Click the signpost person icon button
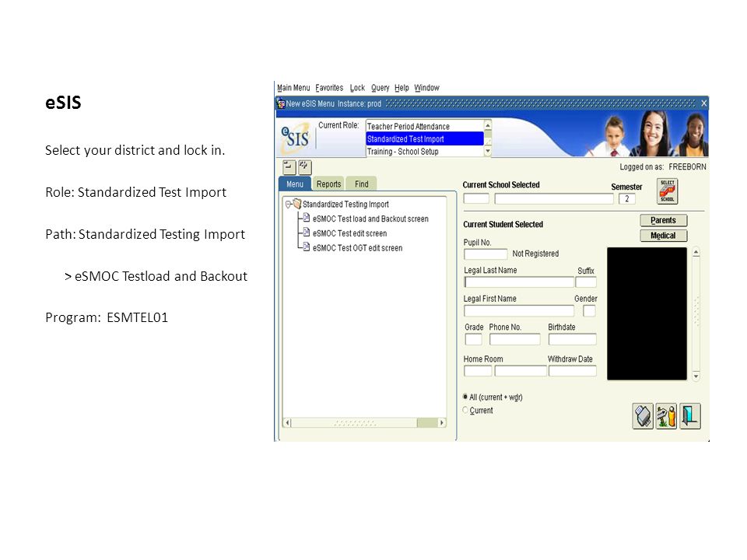The width and height of the screenshot is (747, 560). (666, 416)
